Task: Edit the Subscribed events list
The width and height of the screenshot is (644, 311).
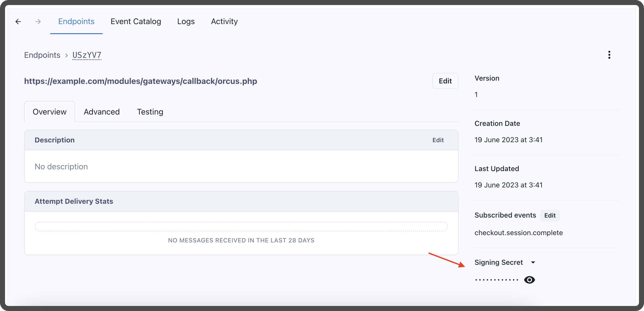Action: coord(550,216)
